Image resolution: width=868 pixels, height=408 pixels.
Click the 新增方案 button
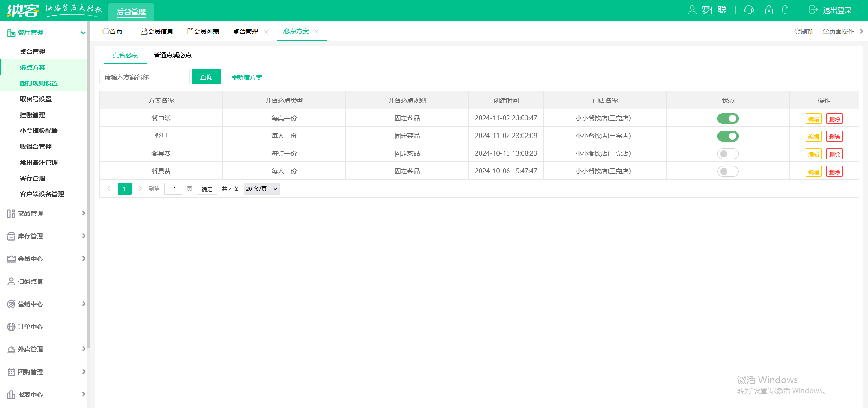pos(247,76)
